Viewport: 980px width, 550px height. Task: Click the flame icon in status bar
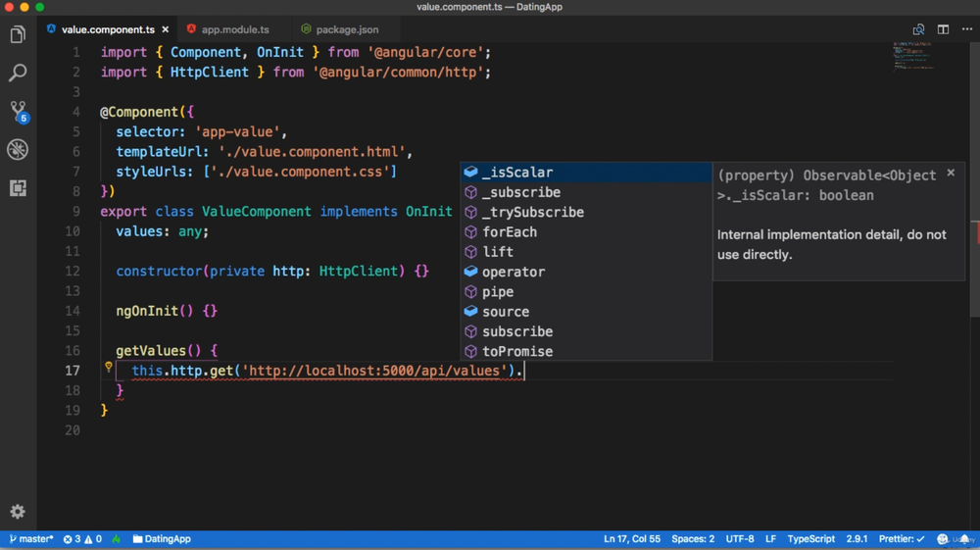coord(117,539)
